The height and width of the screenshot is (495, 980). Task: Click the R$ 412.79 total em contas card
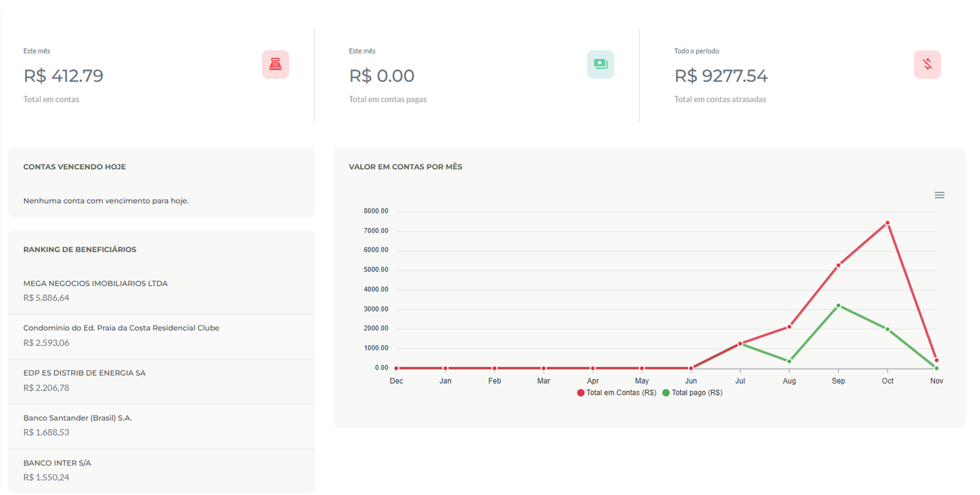click(64, 76)
